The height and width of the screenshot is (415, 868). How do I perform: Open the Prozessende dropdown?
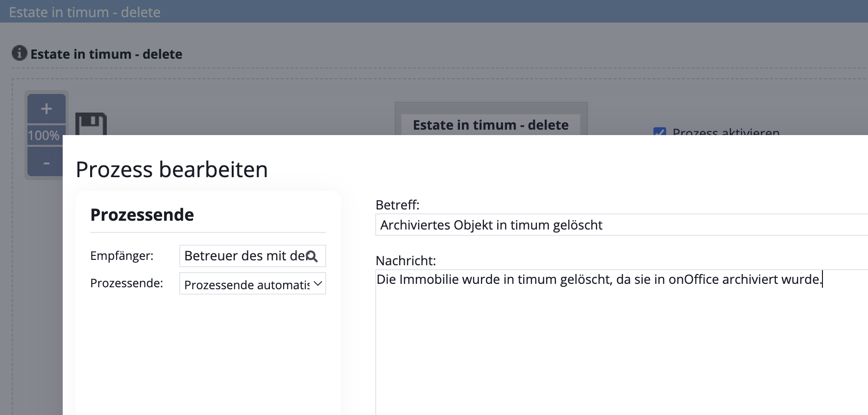253,284
